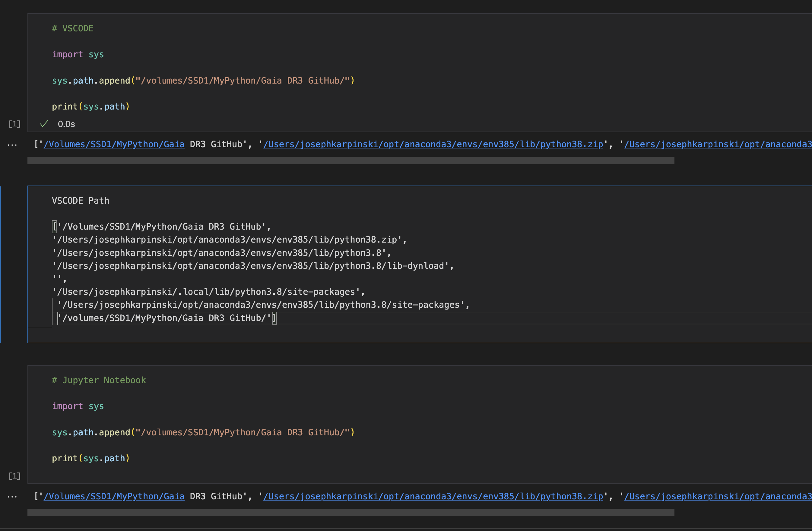The width and height of the screenshot is (812, 531).
Task: Click 'import sys' in the Jupyter Notebook cell
Action: (x=78, y=406)
